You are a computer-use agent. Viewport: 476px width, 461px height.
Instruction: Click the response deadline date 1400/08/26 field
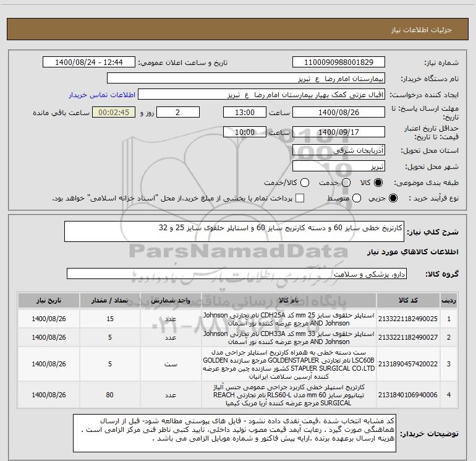click(339, 112)
